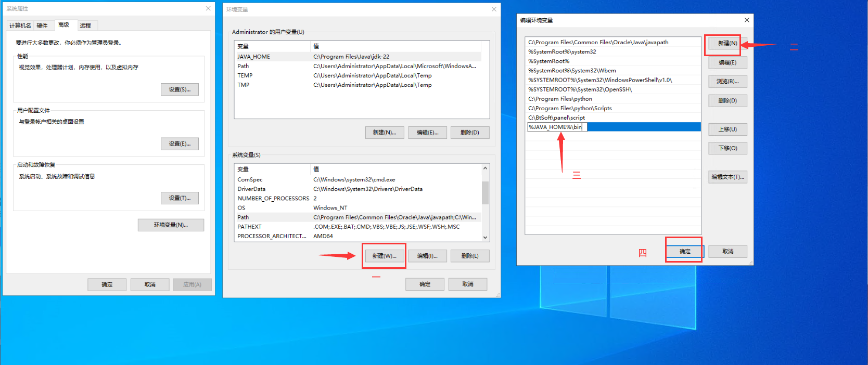Move entry up with 上移(U)
Viewport: 868px width, 365px height.
(727, 129)
